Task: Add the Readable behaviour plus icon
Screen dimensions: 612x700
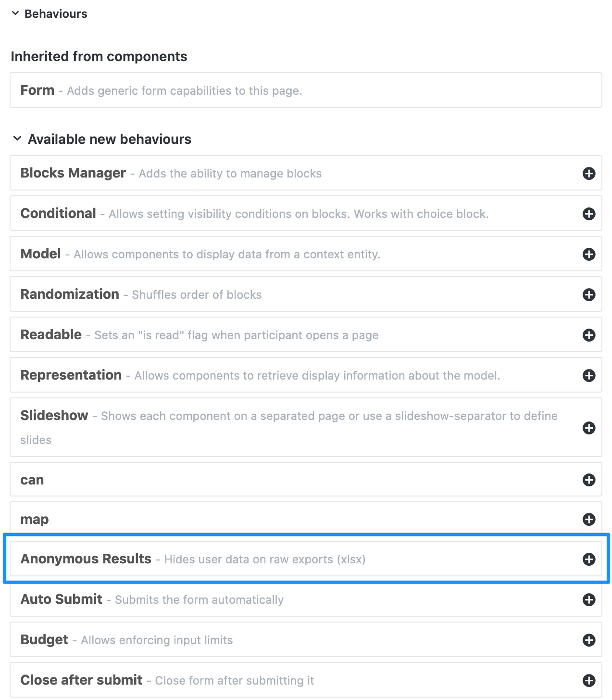Action: pos(589,335)
